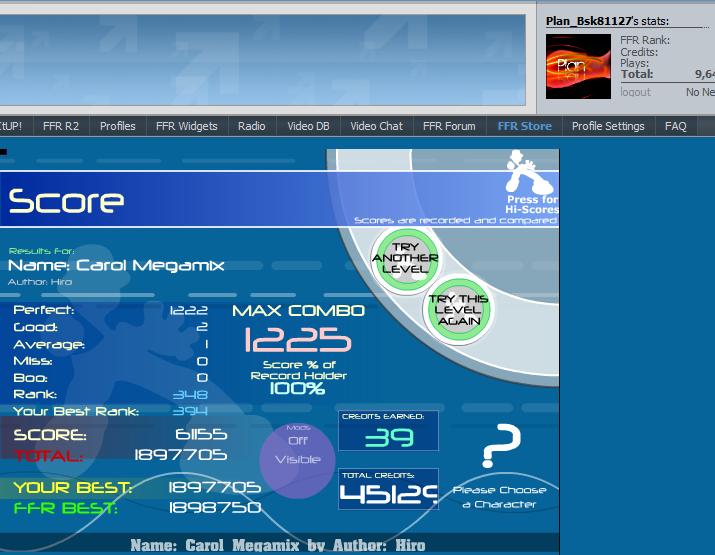Open Profile Settings
Image resolution: width=715 pixels, height=555 pixels.
[608, 126]
